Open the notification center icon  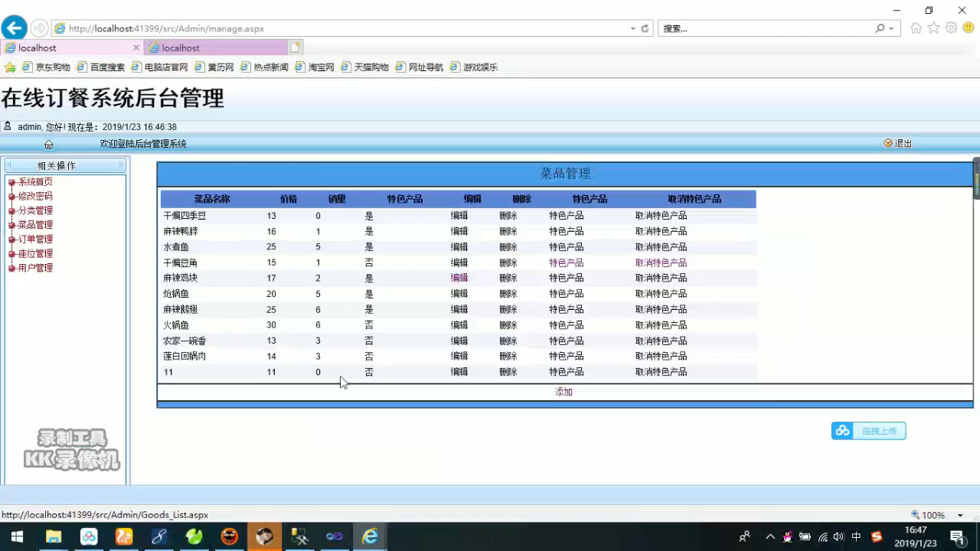(956, 536)
